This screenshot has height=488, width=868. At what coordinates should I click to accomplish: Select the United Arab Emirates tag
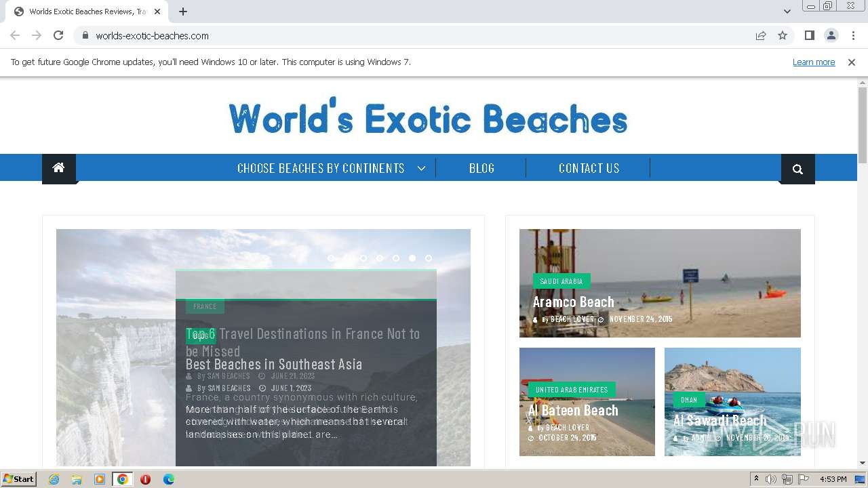coord(572,390)
